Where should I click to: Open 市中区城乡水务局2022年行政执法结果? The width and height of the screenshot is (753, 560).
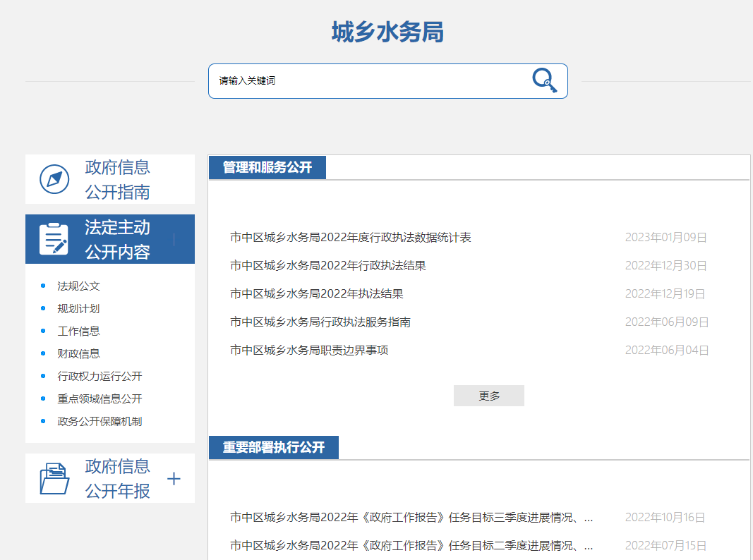pos(328,266)
